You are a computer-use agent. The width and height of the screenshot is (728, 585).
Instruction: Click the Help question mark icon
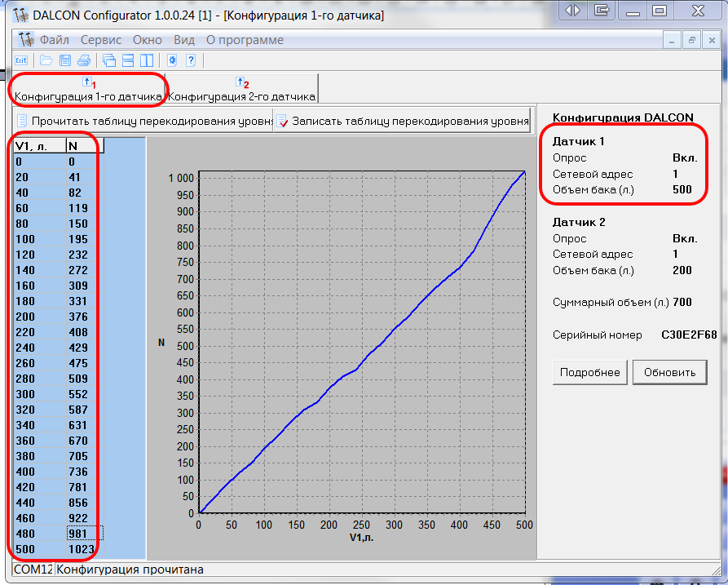click(x=191, y=60)
